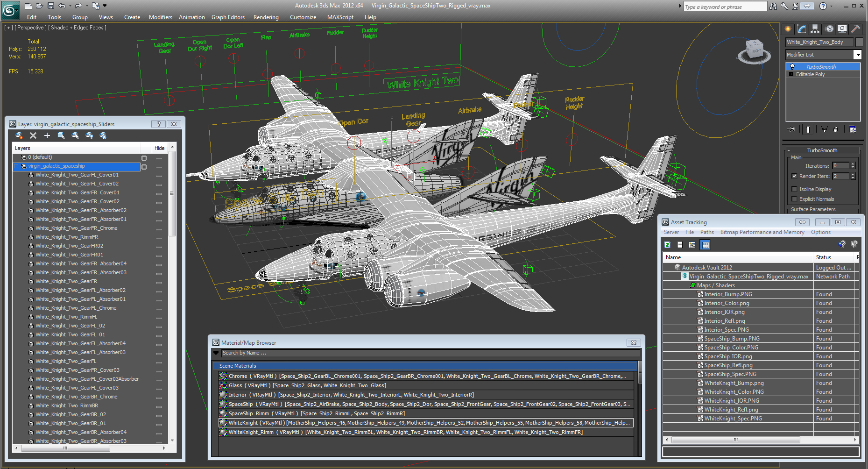Toggle hide for 0 (default) layer
Screen dimensions: 868x469
click(x=159, y=158)
